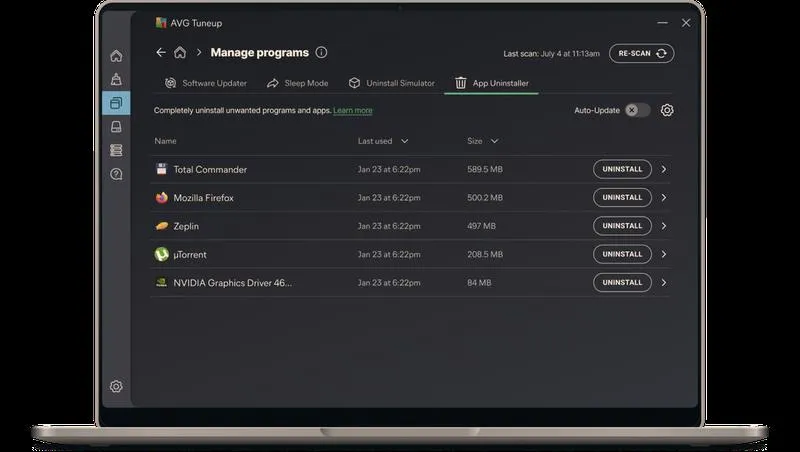This screenshot has height=452, width=800.
Task: Sort by the Last used column dropdown
Action: coord(405,141)
